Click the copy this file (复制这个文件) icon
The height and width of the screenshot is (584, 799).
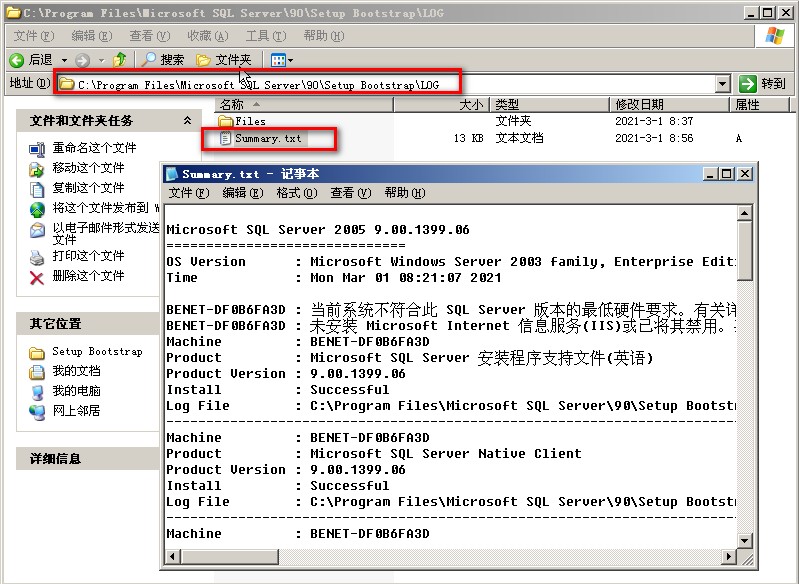click(37, 189)
